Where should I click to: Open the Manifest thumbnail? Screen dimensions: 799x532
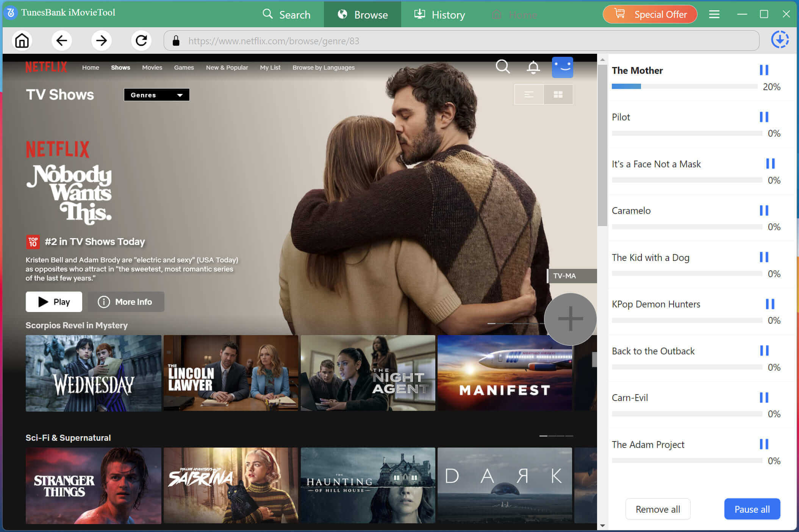coord(505,373)
